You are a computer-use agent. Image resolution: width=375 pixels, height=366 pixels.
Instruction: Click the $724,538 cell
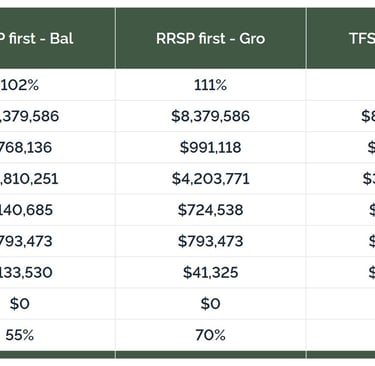pyautogui.click(x=210, y=210)
